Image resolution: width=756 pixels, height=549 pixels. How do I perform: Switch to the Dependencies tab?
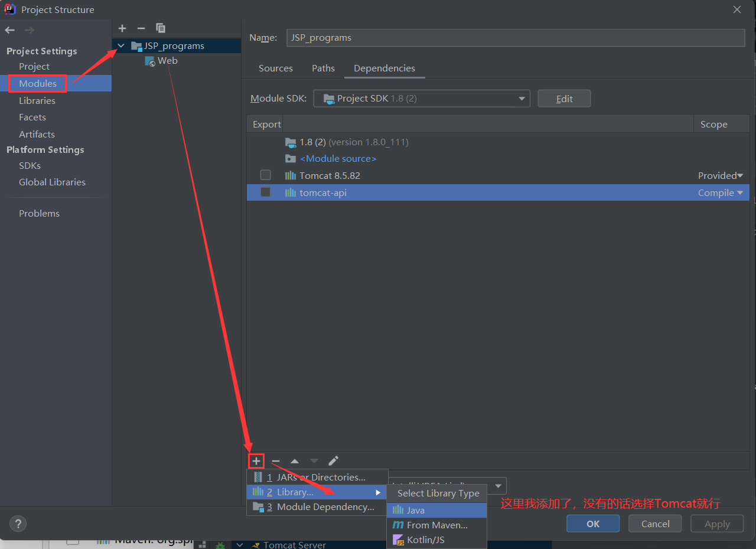click(384, 68)
